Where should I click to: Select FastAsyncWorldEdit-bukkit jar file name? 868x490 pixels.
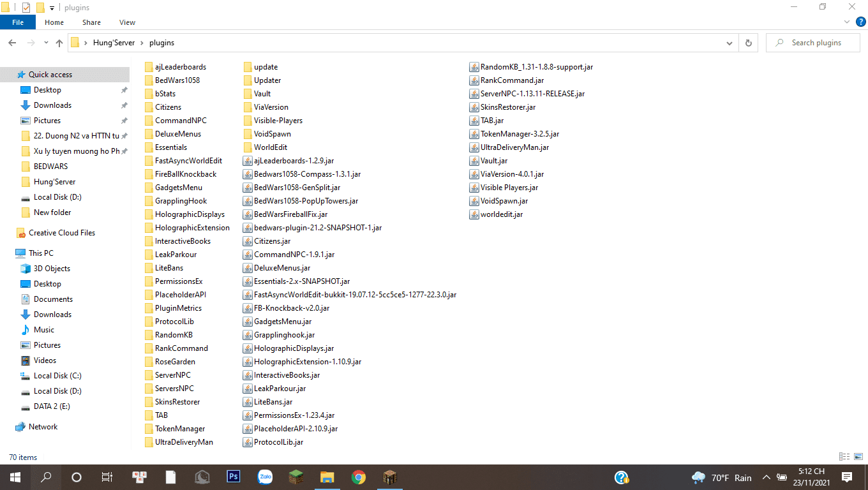(355, 295)
